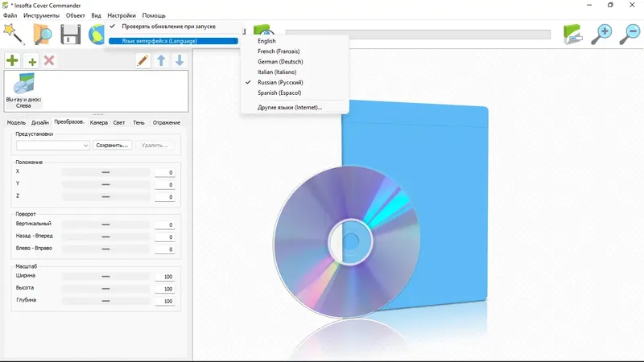Adjust the X position slider

105,172
